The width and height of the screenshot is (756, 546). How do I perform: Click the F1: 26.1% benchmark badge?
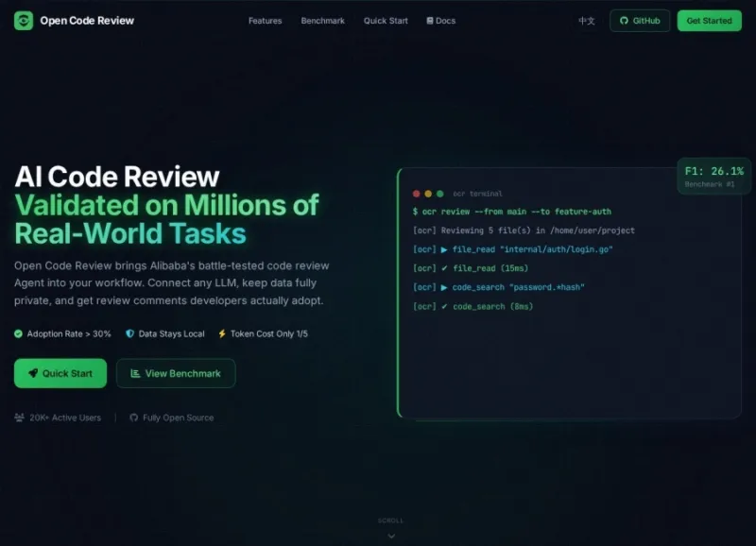tap(714, 176)
